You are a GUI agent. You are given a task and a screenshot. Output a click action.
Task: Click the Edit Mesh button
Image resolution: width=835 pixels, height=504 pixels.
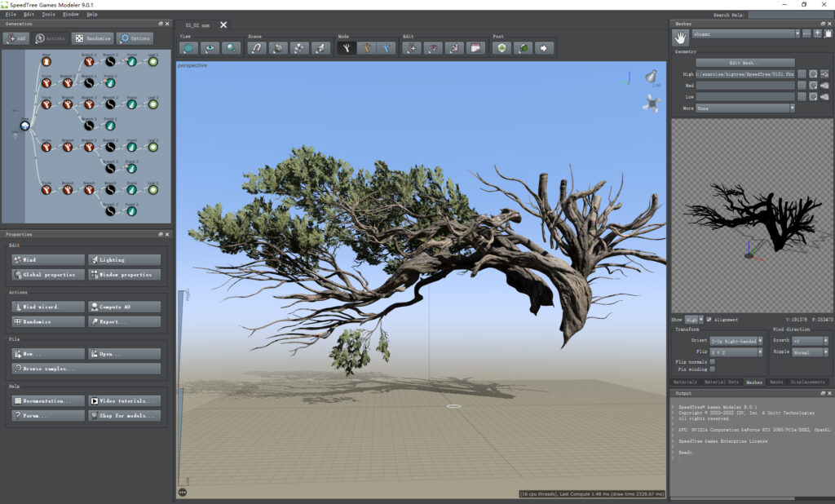point(744,63)
